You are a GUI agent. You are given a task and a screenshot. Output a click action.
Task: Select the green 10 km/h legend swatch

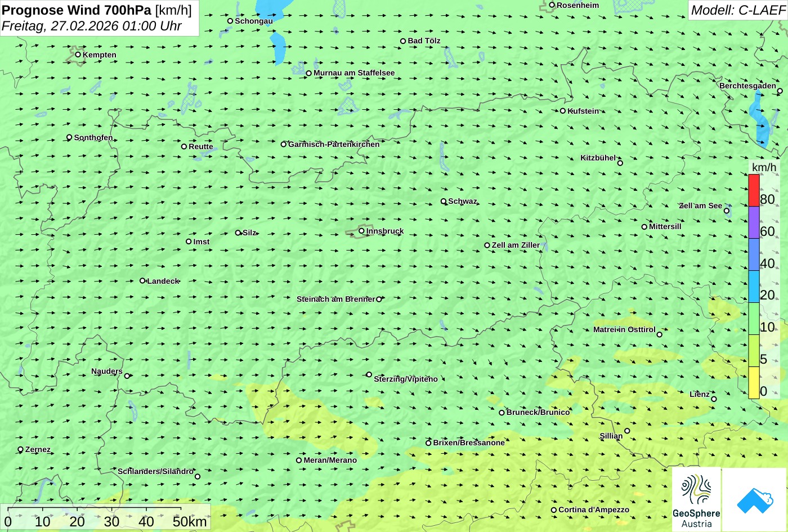pyautogui.click(x=754, y=319)
